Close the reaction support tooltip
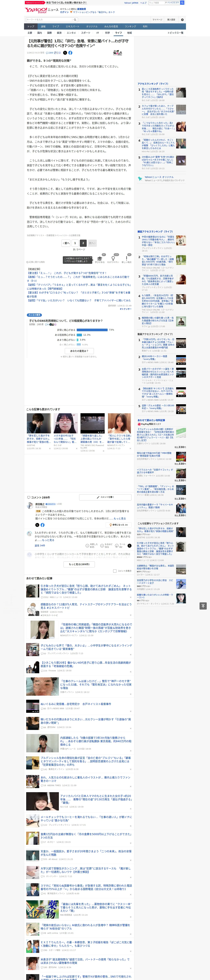The width and height of the screenshot is (210, 980). click(x=91, y=258)
